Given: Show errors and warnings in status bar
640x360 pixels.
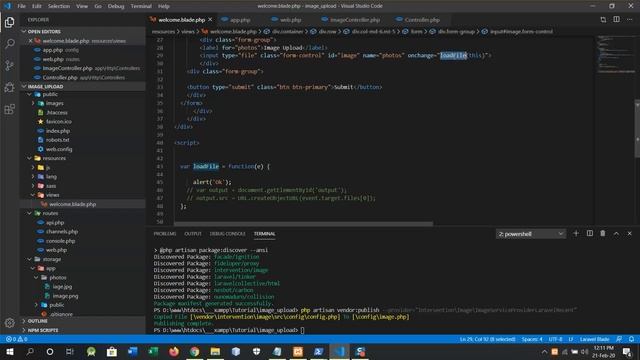Looking at the screenshot, I should [17, 339].
